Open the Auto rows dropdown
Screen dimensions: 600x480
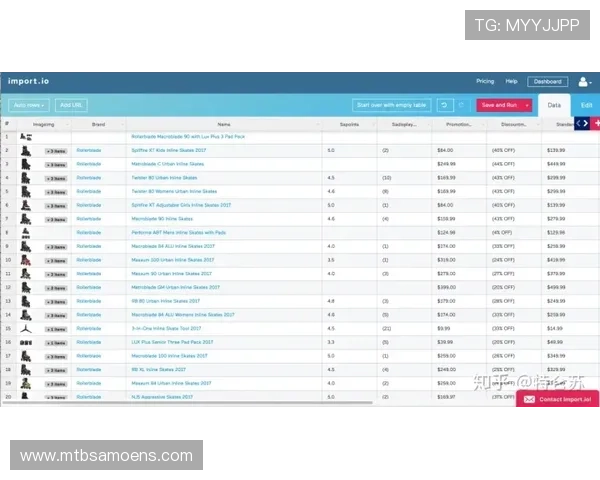[29, 105]
